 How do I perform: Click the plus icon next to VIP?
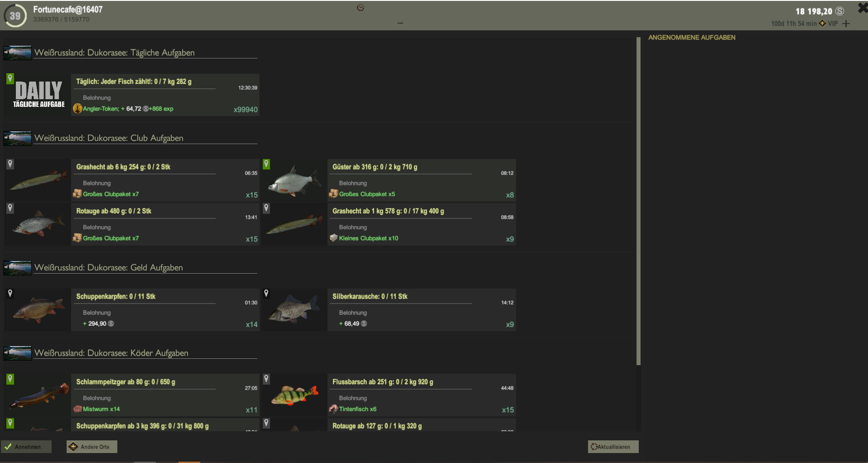click(x=846, y=24)
